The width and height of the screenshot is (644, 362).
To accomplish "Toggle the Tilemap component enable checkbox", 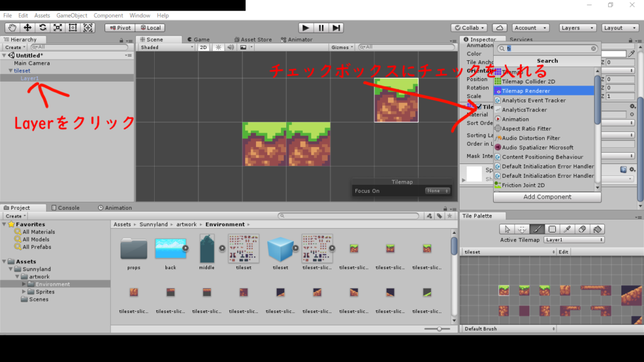I will 479,107.
